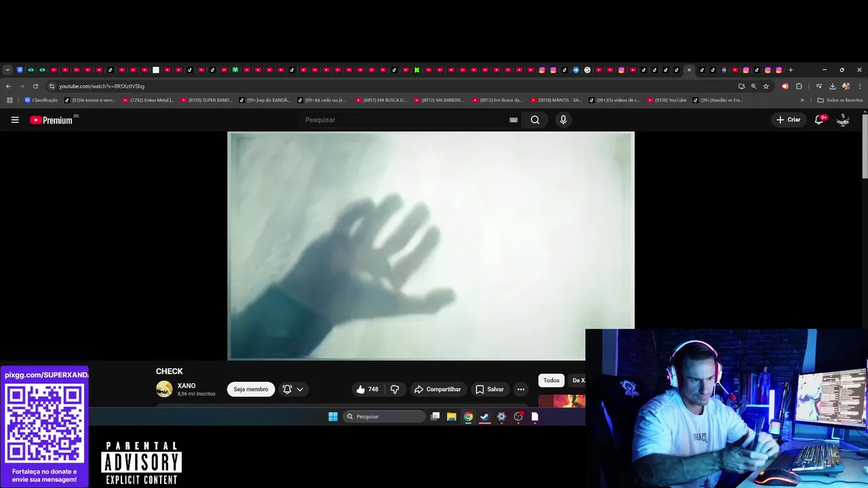Open Chrome tab search dropdown arrow
The image size is (868, 488).
coord(7,70)
